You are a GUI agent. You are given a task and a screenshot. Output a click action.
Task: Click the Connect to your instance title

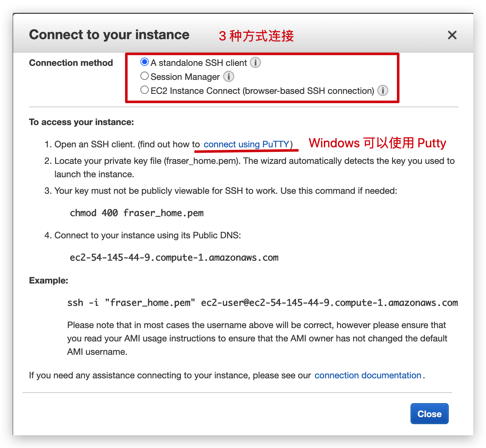tap(109, 35)
